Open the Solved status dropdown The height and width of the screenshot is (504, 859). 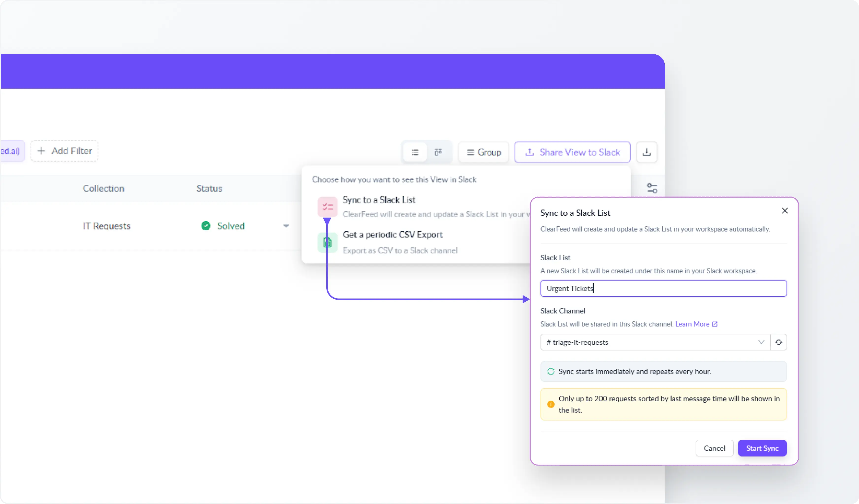286,225
